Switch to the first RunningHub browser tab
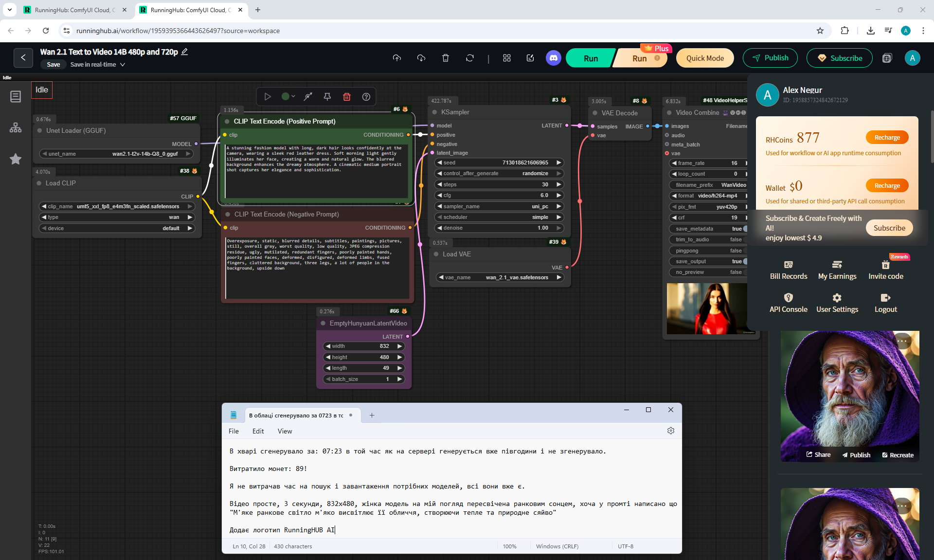Screen dimensions: 934x560 [73, 10]
